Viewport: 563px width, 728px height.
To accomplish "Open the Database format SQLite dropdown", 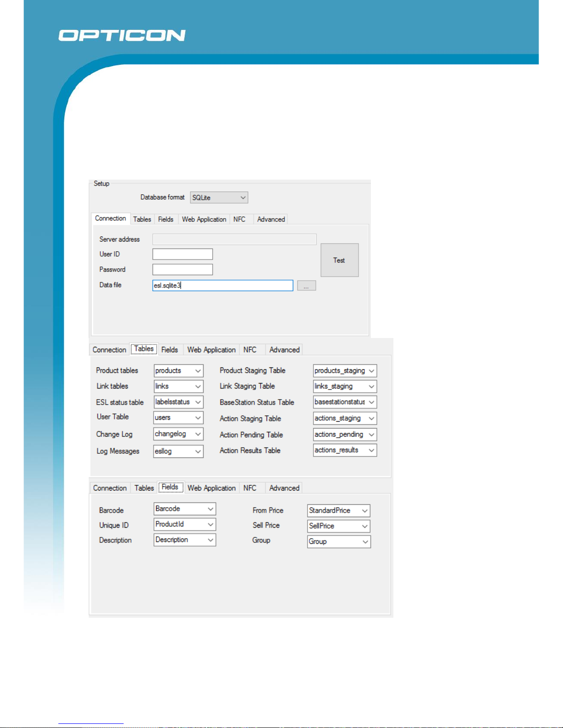I will click(219, 198).
